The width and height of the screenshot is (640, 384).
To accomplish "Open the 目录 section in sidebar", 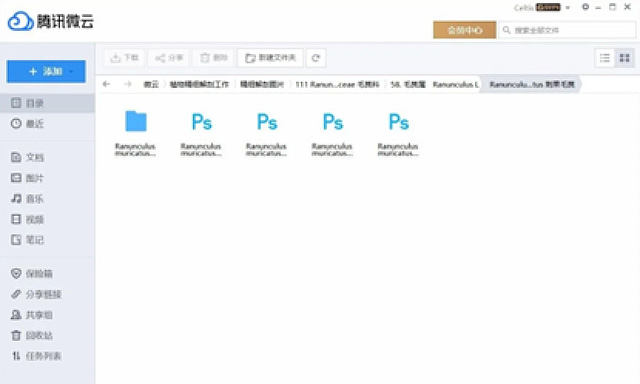I will point(47,103).
